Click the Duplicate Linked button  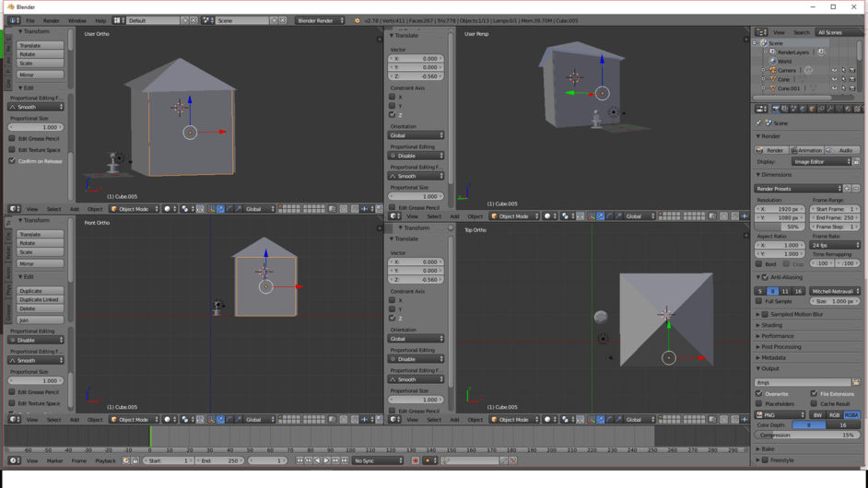(x=41, y=299)
